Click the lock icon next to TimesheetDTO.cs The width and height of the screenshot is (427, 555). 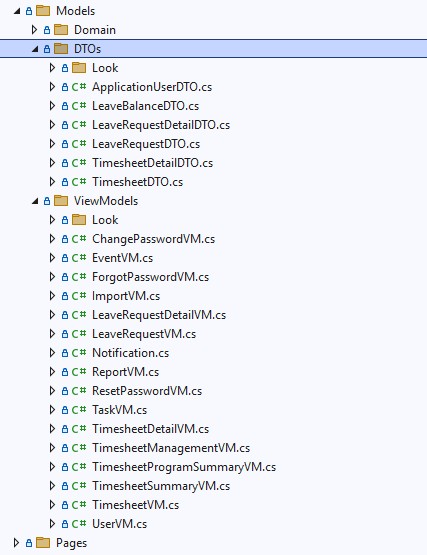[65, 182]
